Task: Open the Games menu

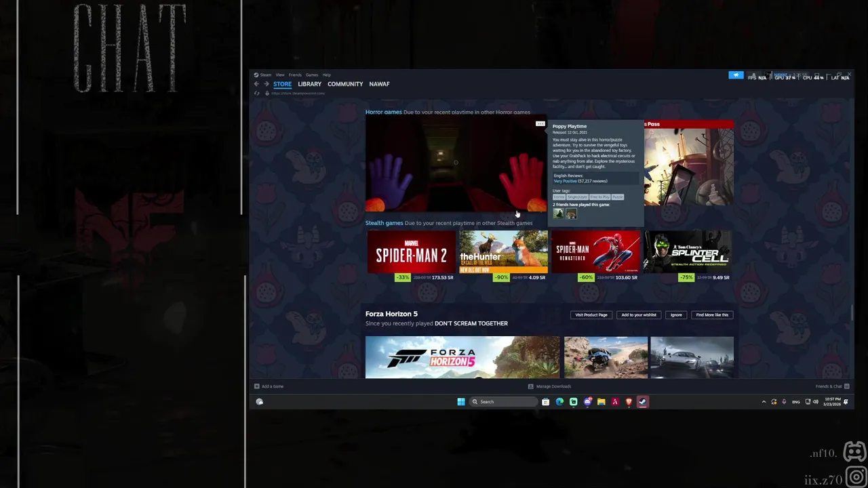Action: [x=312, y=75]
